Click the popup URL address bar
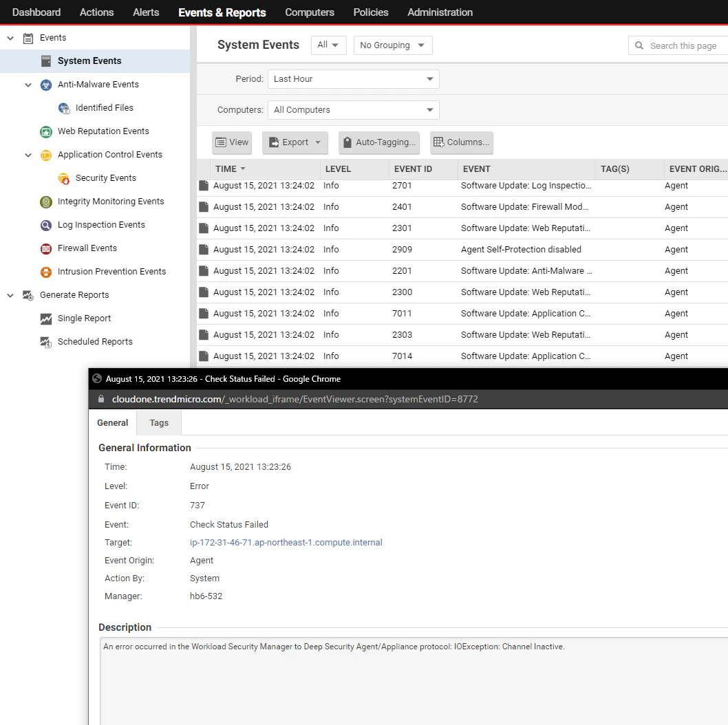This screenshot has width=728, height=725. pos(295,399)
